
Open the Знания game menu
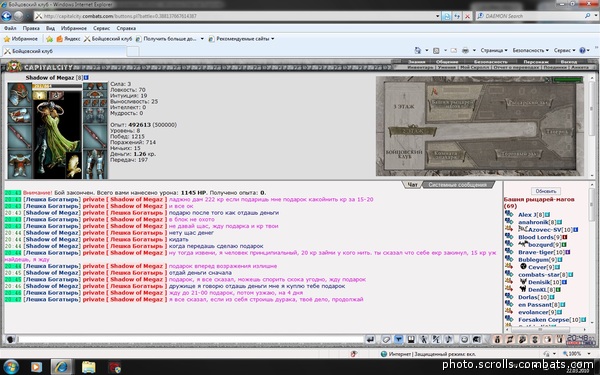[416, 62]
